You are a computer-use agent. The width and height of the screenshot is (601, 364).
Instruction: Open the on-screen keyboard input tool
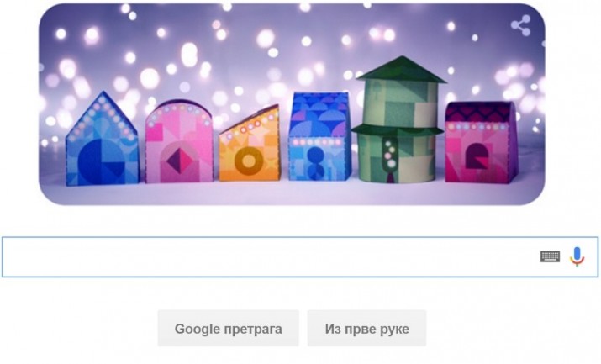coord(550,256)
